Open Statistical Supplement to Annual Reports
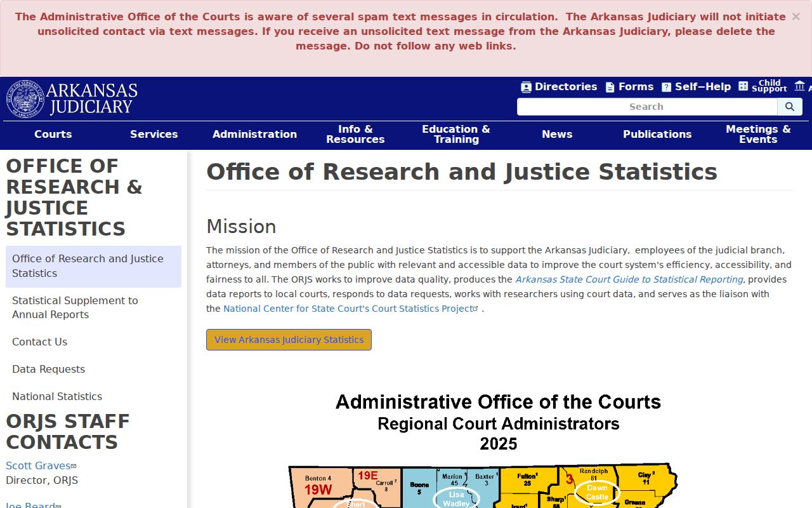This screenshot has width=812, height=508. [93, 307]
